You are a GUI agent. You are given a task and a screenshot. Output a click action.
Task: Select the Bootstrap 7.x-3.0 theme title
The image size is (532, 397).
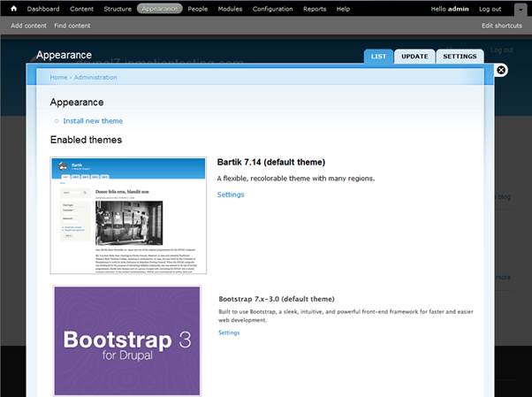click(277, 299)
